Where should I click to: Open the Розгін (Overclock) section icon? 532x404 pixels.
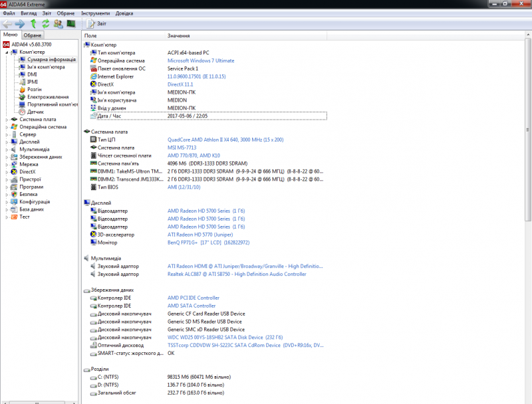[x=23, y=88]
